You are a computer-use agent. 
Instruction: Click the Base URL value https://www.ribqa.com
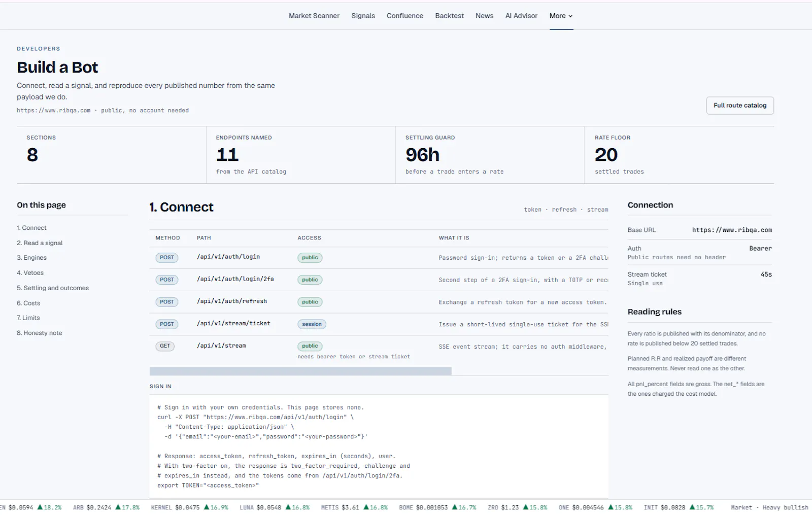click(x=732, y=230)
